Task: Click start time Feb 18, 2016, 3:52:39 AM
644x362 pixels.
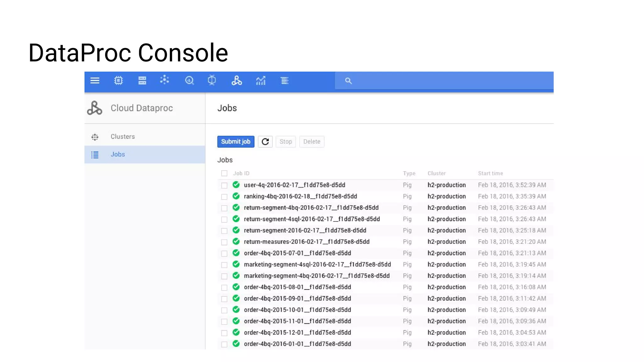Action: pos(512,185)
